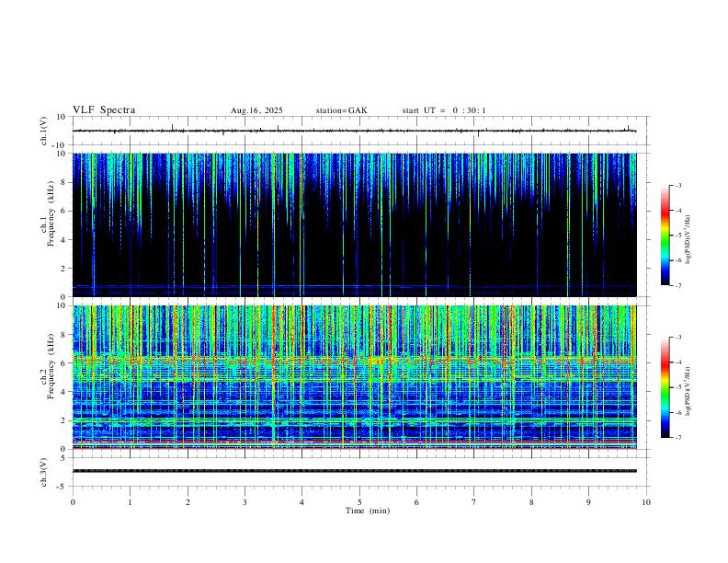Click the ch.2 'Frequency (kHz)' label

[51, 366]
